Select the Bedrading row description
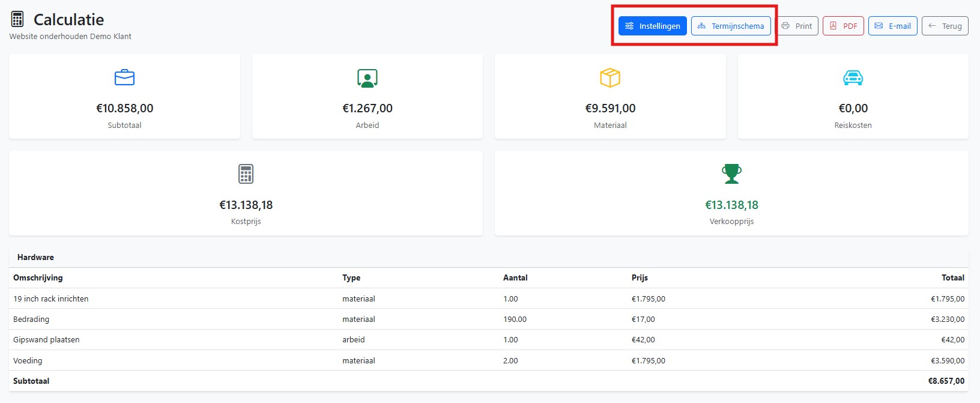Image resolution: width=980 pixels, height=403 pixels. coord(31,319)
